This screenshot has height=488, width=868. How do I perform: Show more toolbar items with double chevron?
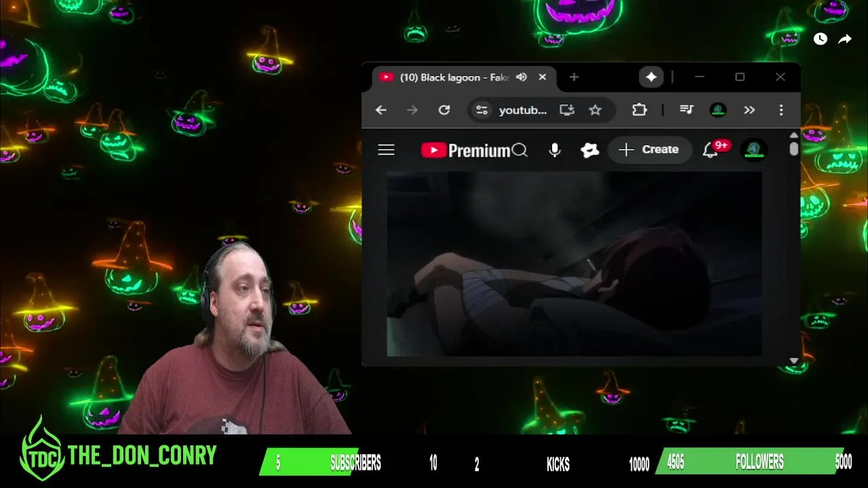[749, 110]
